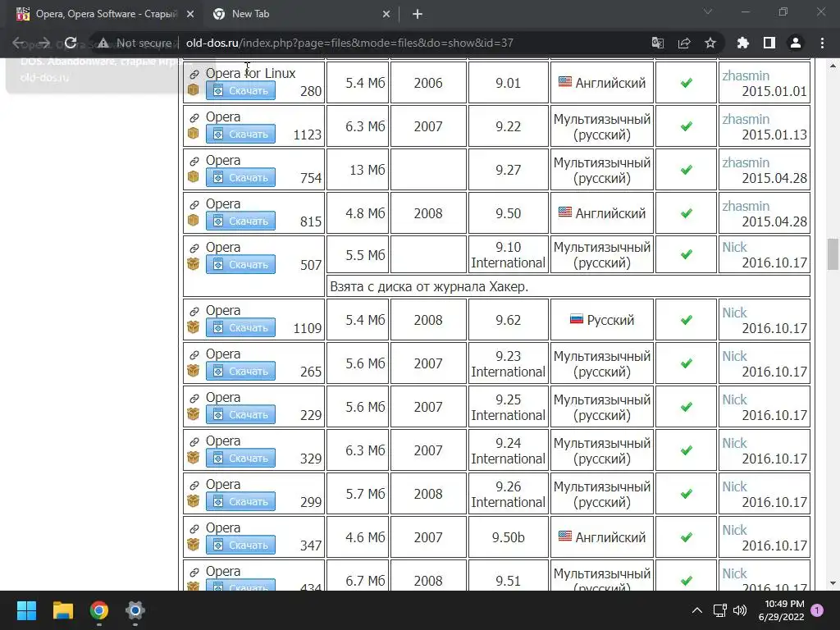The width and height of the screenshot is (840, 630).
Task: Switch to the New Tab tab
Action: (301, 14)
